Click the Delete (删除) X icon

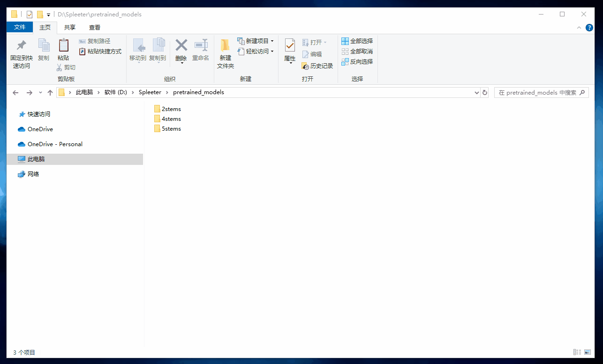coord(181,45)
